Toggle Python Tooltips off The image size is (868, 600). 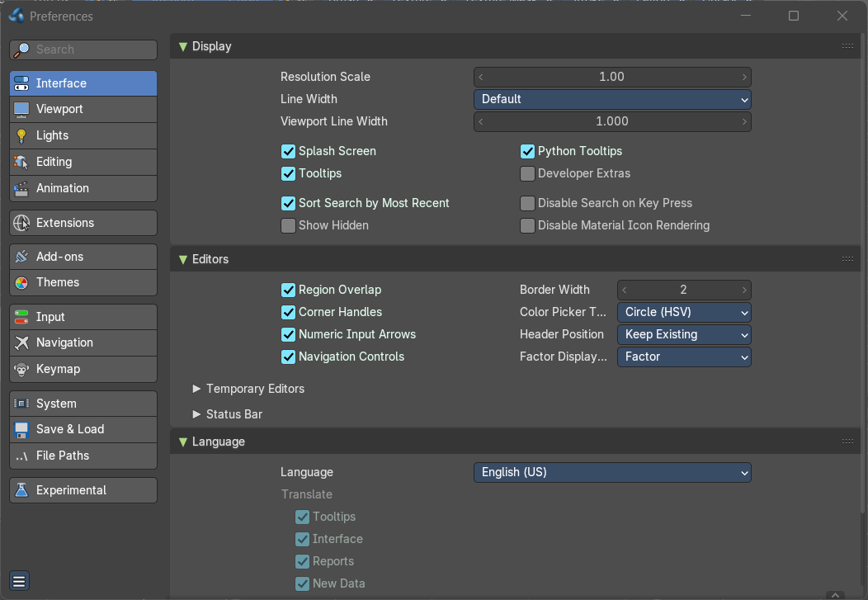(x=527, y=151)
